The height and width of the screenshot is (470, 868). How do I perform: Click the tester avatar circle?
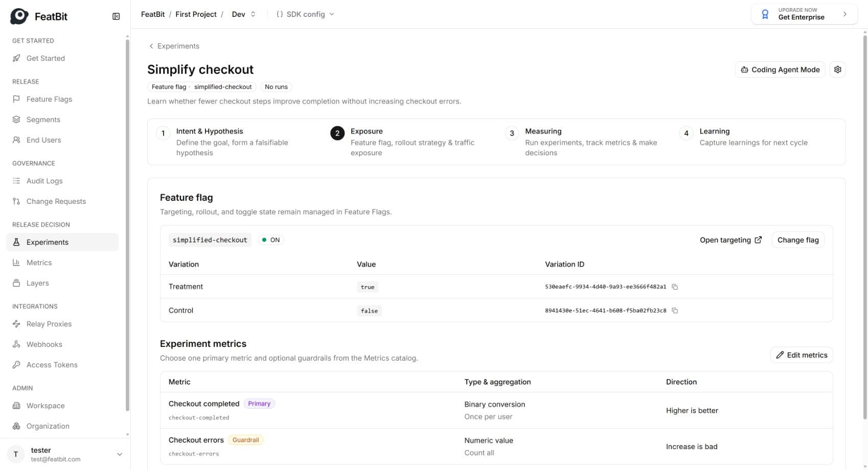16,454
